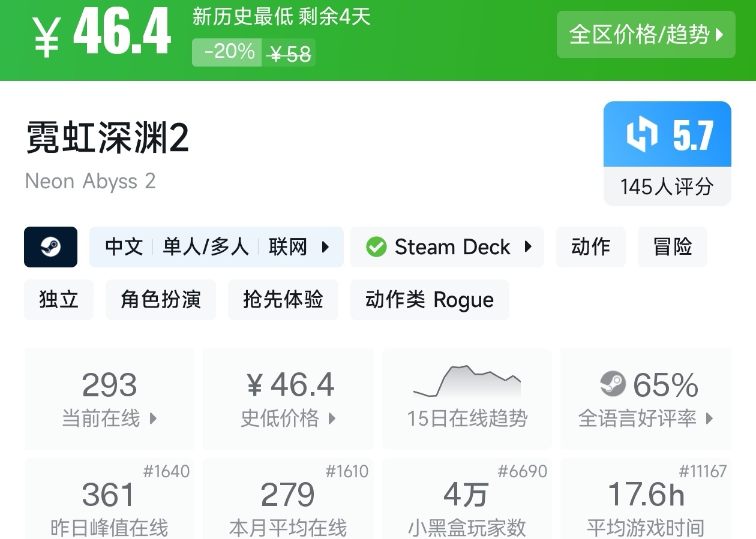Open the 史低价格 details arrow
Viewport: 756px width, 539px height.
click(331, 418)
